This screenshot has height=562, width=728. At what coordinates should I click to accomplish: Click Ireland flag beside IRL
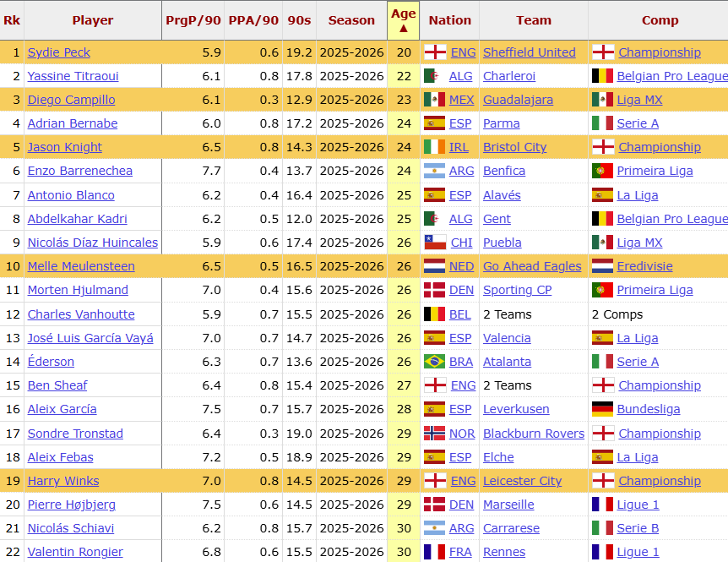[435, 147]
